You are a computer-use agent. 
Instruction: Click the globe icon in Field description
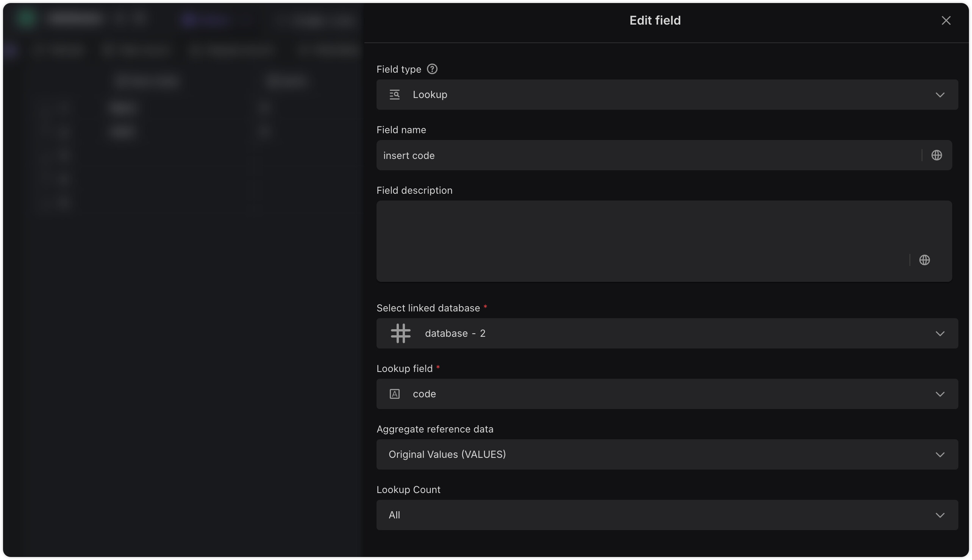tap(924, 260)
